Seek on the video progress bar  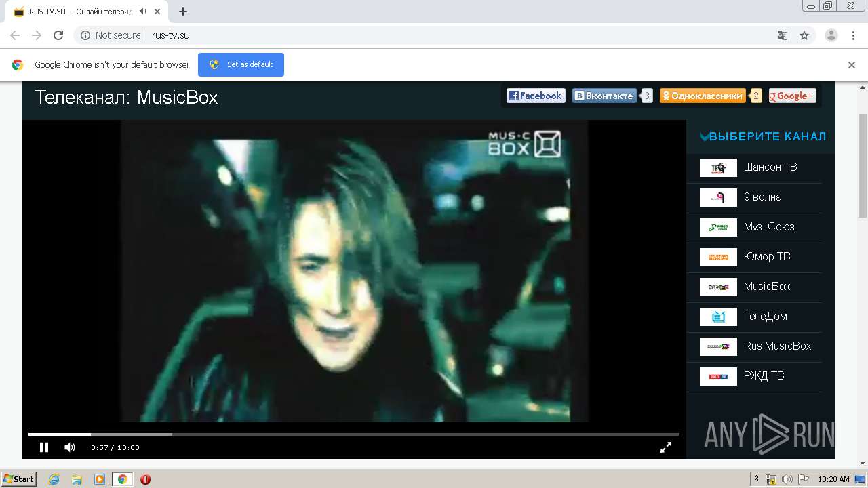point(353,434)
